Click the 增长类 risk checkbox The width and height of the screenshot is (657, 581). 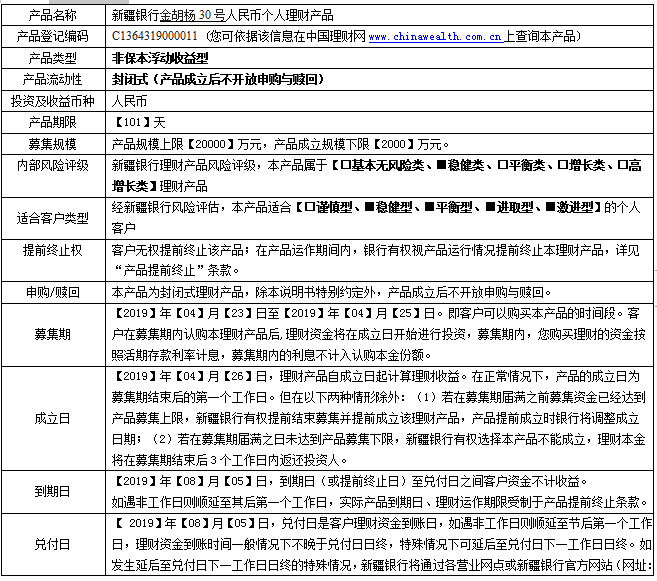562,165
